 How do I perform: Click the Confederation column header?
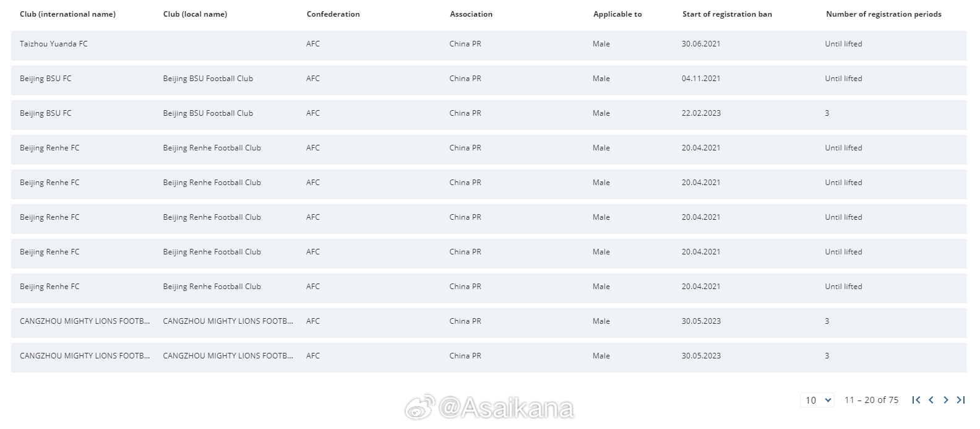(333, 14)
